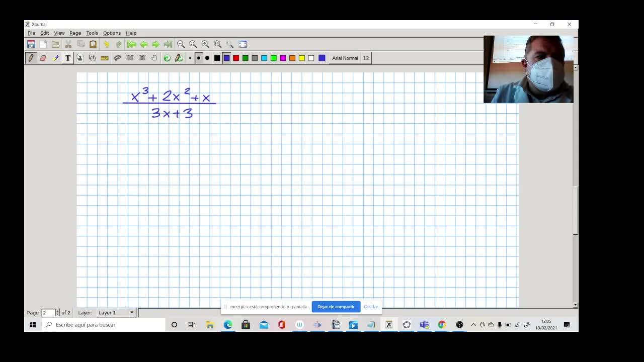644x362 pixels.
Task: Select the Hand tool
Action: [x=154, y=58]
